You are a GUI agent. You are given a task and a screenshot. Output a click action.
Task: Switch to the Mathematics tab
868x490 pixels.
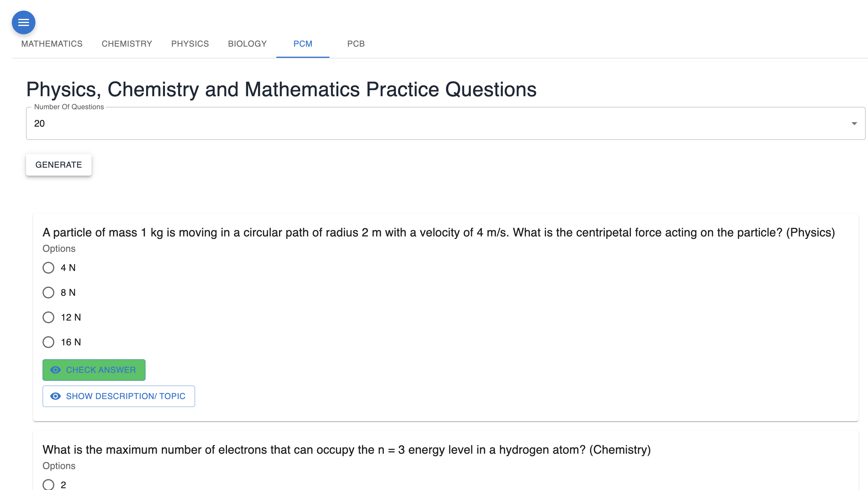click(52, 43)
